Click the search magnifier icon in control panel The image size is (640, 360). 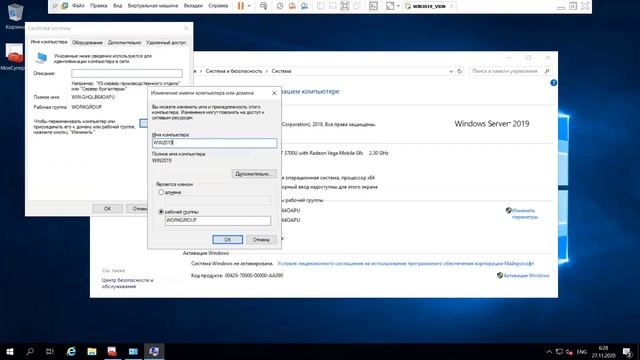(x=547, y=71)
